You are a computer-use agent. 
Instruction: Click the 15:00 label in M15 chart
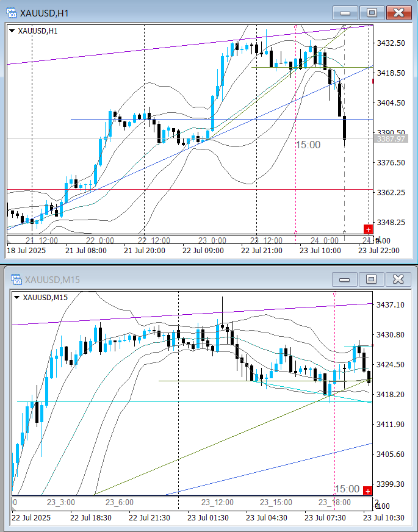pos(347,489)
